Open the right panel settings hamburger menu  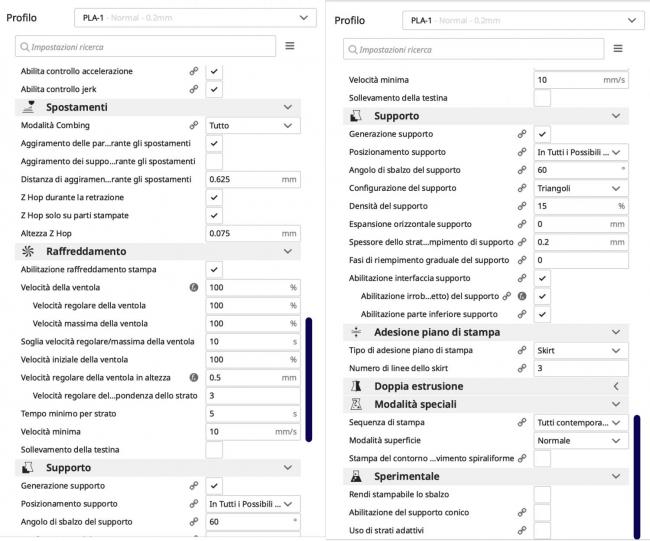coord(617,48)
